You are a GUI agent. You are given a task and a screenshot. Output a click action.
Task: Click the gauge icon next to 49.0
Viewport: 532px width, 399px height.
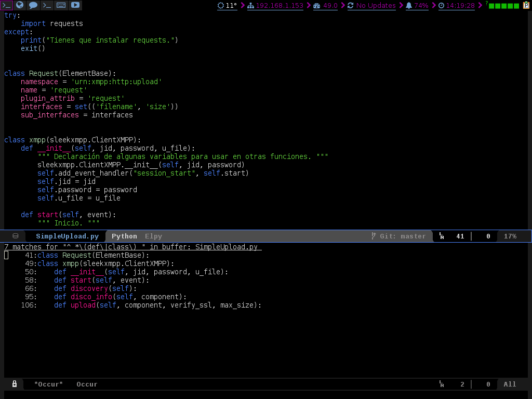317,5
